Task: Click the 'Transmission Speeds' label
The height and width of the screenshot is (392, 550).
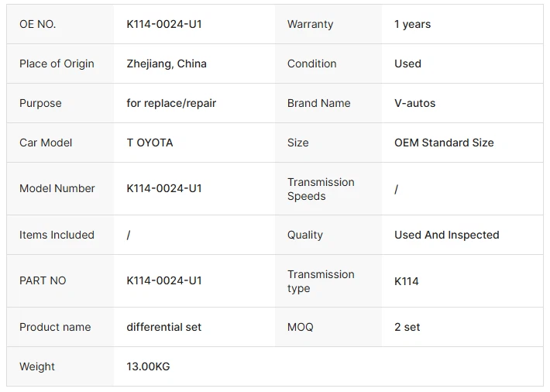Action: click(x=321, y=189)
